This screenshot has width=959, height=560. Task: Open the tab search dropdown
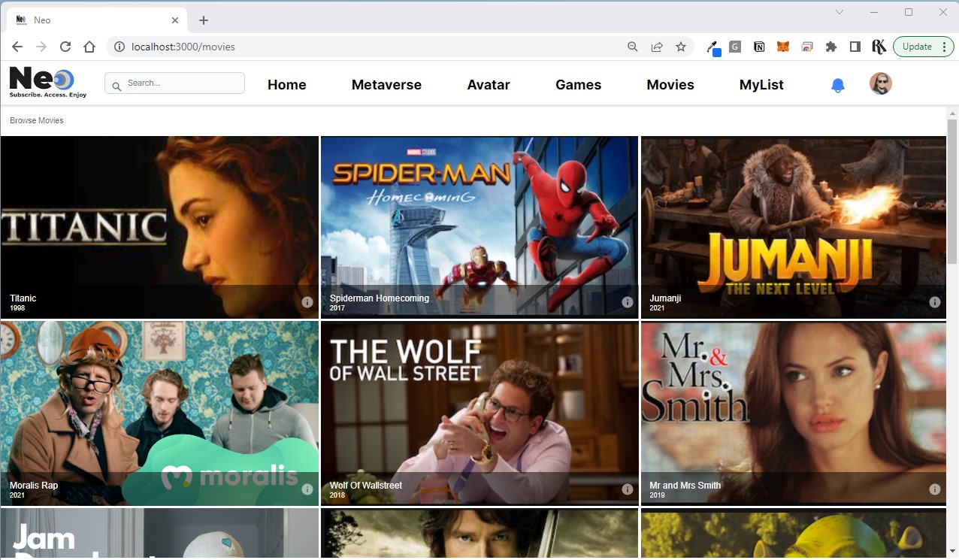click(840, 12)
